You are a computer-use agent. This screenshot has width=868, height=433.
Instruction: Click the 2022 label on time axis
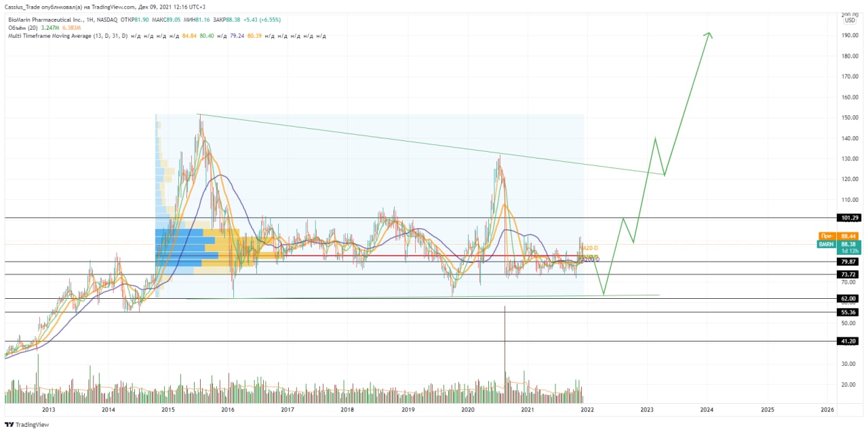coord(587,410)
